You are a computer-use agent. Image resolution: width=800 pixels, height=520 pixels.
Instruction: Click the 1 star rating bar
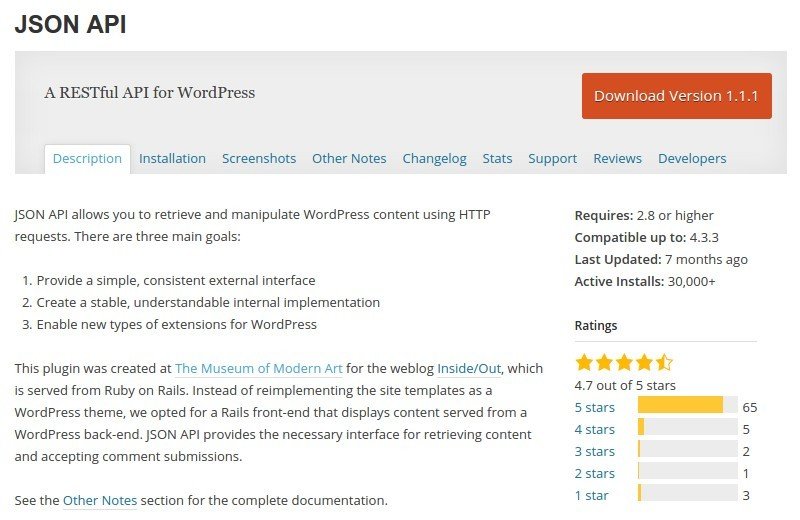click(x=688, y=492)
